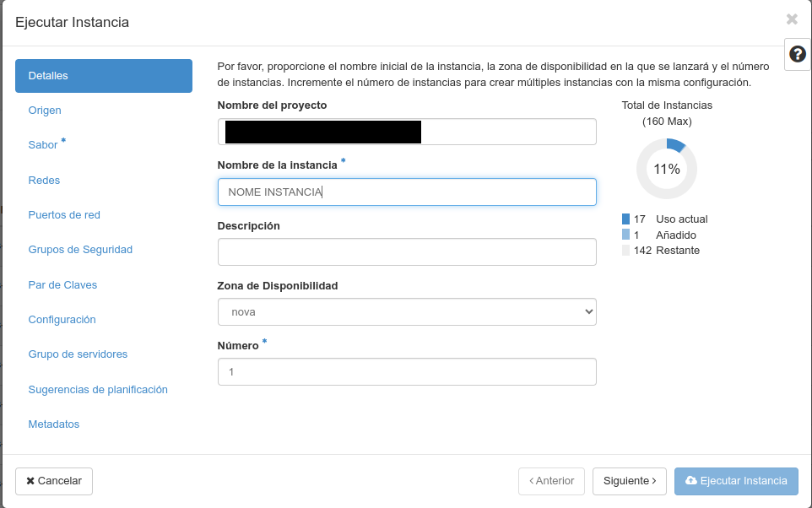Click inside the Nombre de la instancia field

407,192
